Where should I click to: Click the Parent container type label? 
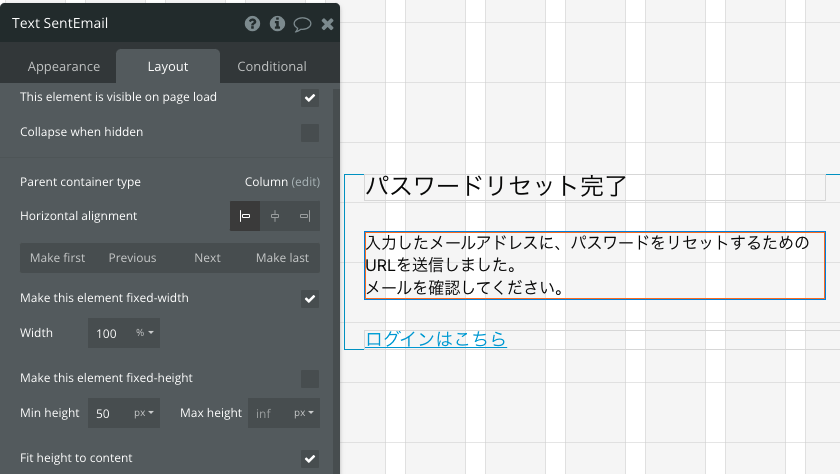point(80,182)
